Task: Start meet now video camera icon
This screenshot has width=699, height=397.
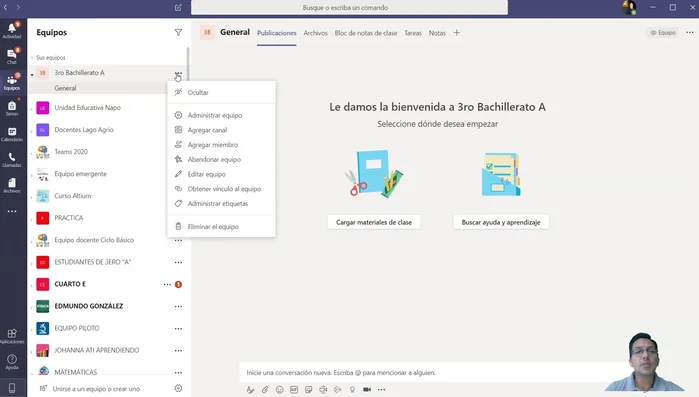Action: click(367, 390)
